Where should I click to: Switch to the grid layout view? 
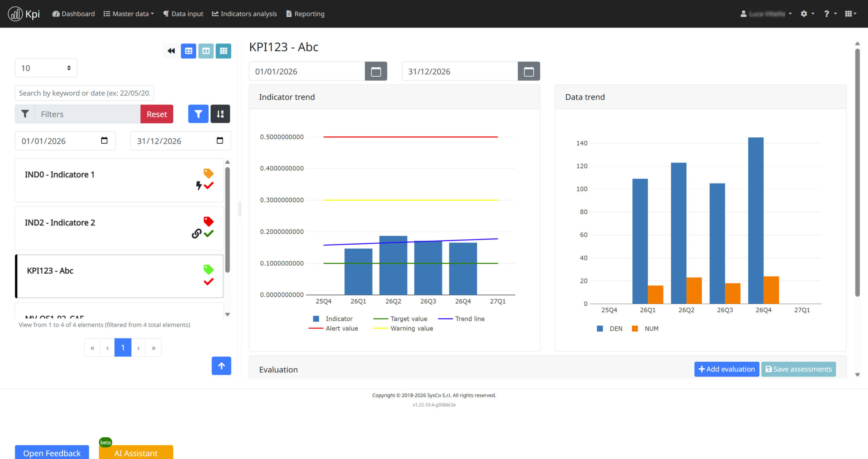tap(223, 51)
